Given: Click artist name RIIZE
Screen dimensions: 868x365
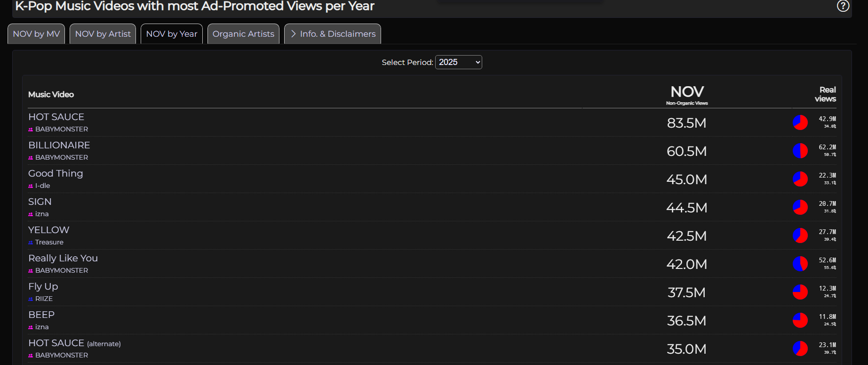Looking at the screenshot, I should pyautogui.click(x=44, y=299).
